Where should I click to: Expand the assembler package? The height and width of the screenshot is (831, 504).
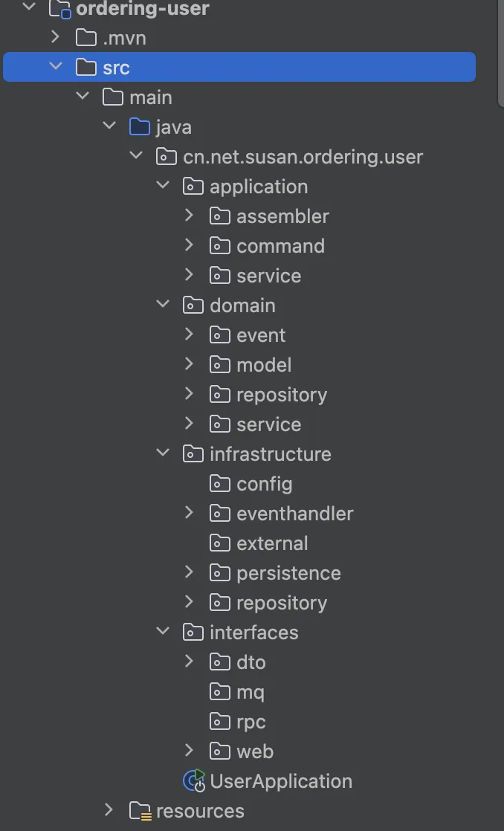point(189,216)
